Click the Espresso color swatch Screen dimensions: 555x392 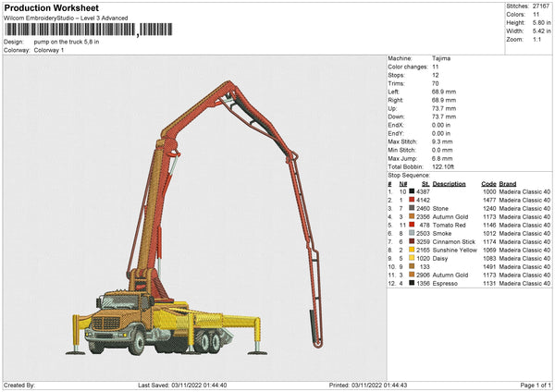click(411, 284)
